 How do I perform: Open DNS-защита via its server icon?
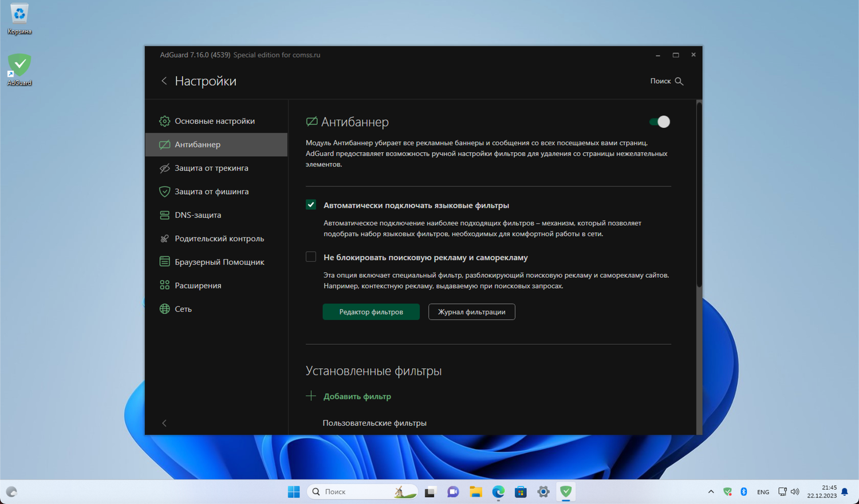[164, 215]
